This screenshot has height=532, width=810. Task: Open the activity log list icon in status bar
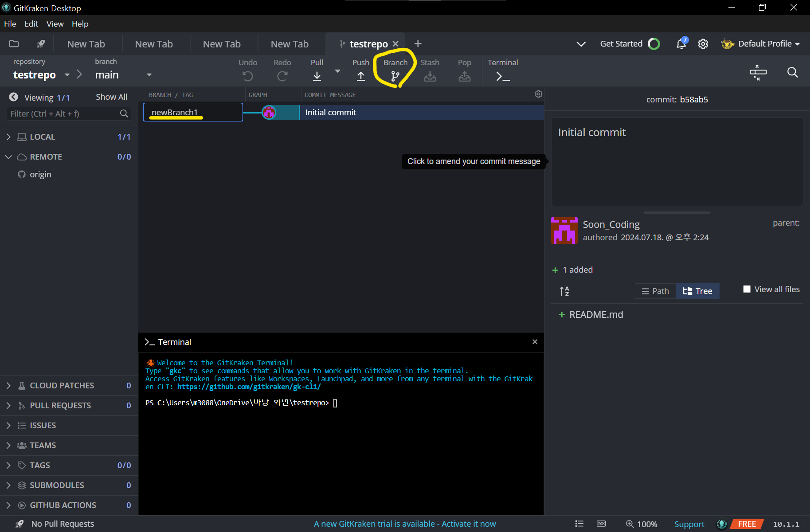click(x=579, y=524)
